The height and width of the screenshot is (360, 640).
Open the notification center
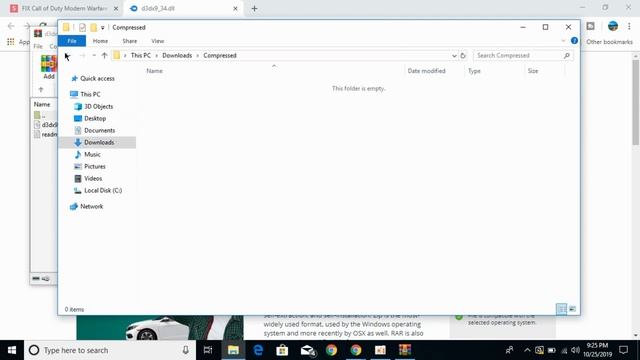(623, 350)
